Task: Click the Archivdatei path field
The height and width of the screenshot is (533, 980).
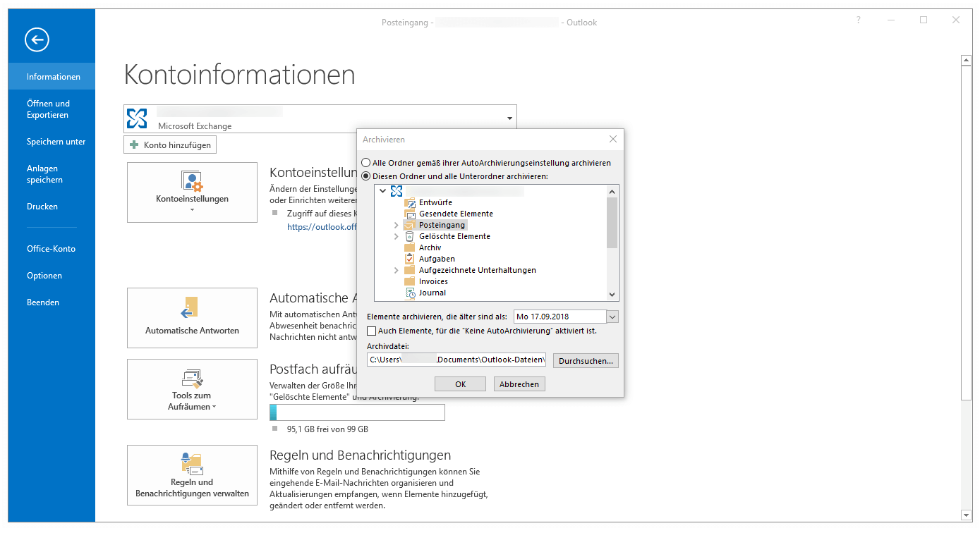Action: 456,360
